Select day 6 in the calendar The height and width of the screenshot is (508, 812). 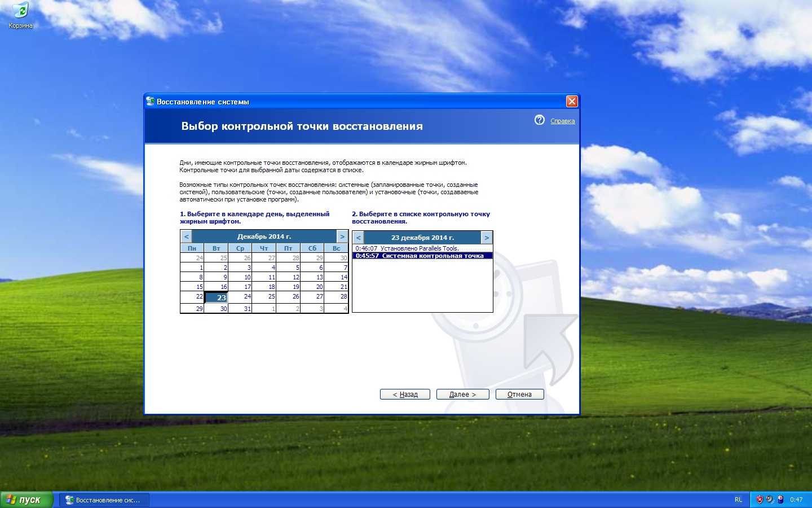312,268
